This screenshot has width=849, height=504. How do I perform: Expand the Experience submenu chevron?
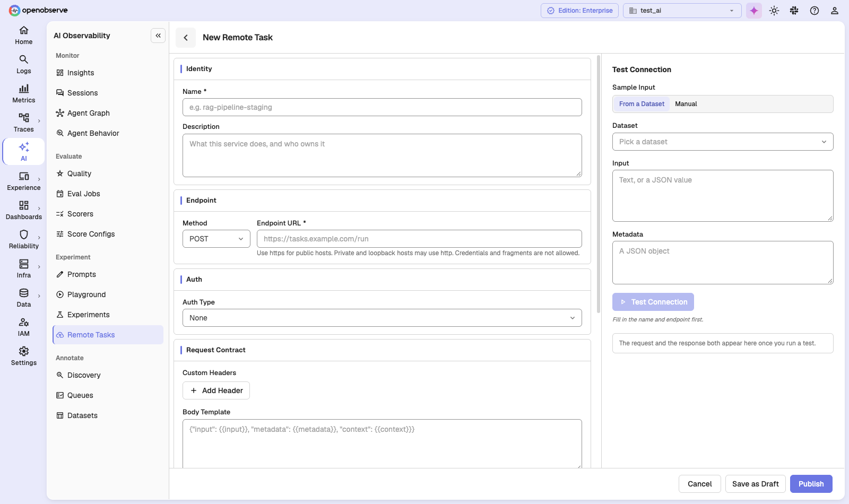pos(39,179)
